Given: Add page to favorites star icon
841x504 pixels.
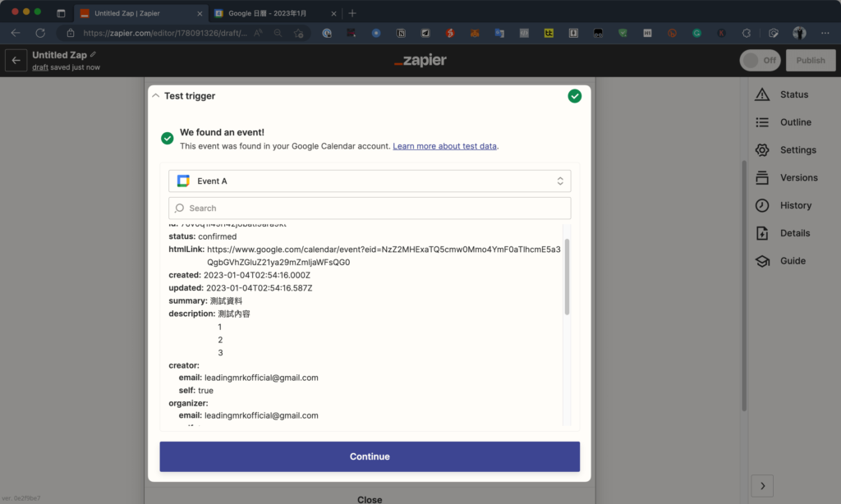Looking at the screenshot, I should 299,33.
